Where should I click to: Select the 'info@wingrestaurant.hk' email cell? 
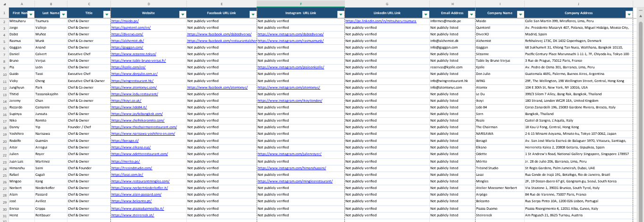click(452, 81)
